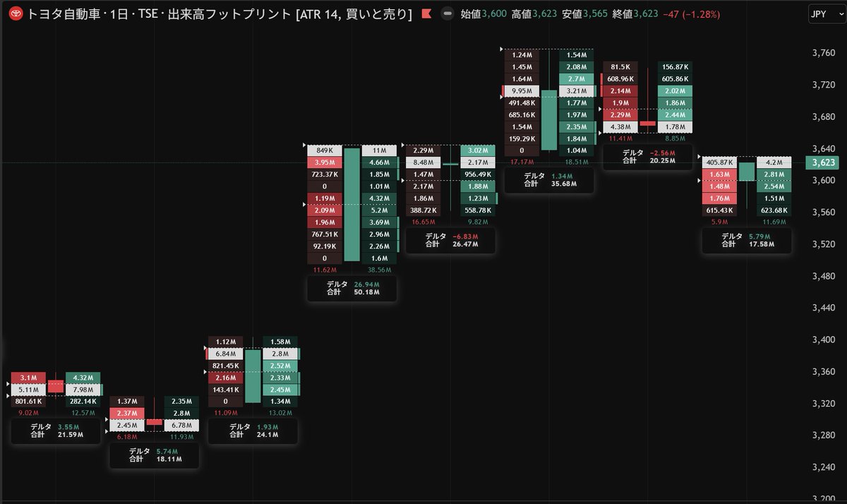The width and height of the screenshot is (847, 504).
Task: Select the 8.48M sell cell
Action: pyautogui.click(x=423, y=162)
